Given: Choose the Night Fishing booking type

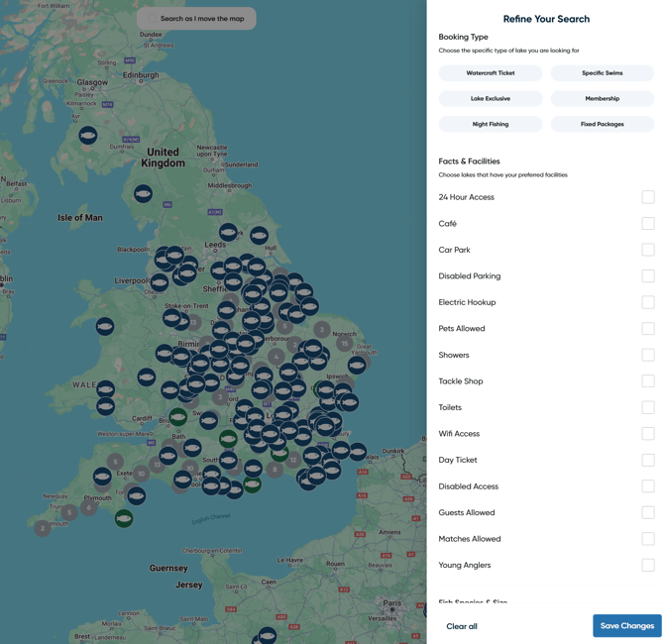Looking at the screenshot, I should (491, 125).
